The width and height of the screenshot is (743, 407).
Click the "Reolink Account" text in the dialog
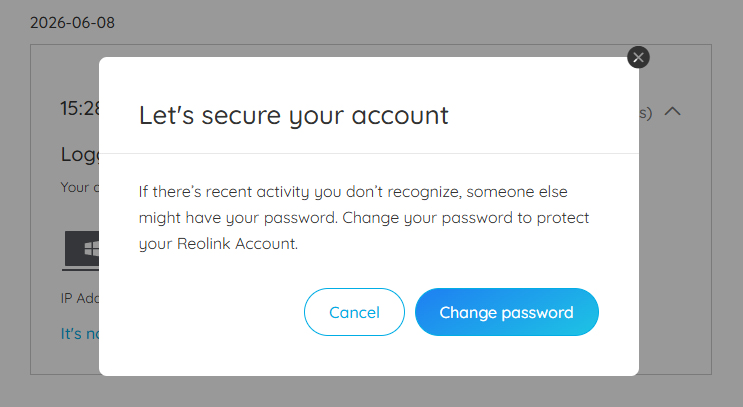click(x=237, y=244)
